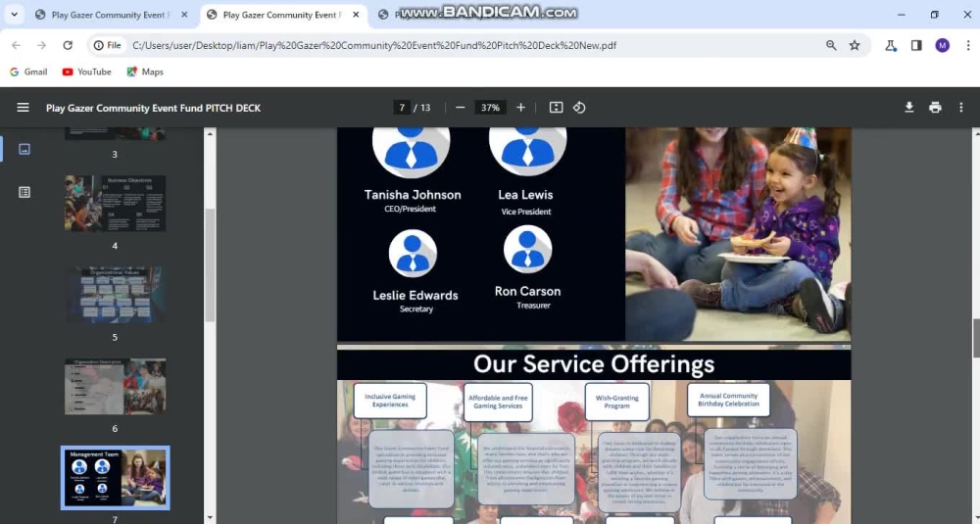The height and width of the screenshot is (524, 980).
Task: Bookmark this page with star icon
Action: [x=855, y=45]
